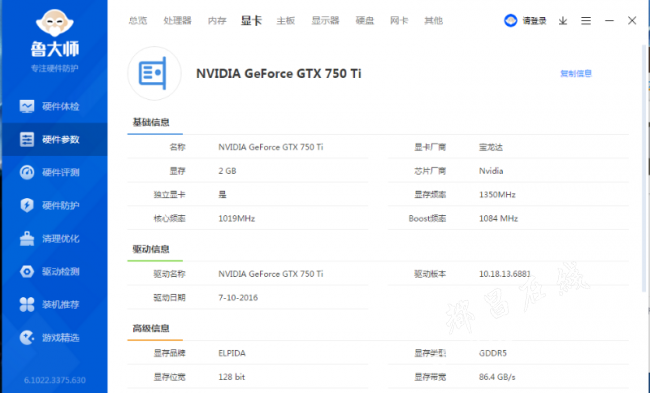Click the Boost频率 value 1084 MHz
The image size is (650, 393).
[498, 218]
